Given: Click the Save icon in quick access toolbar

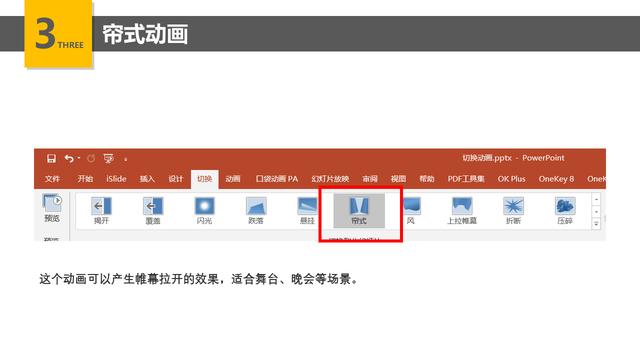Looking at the screenshot, I should point(51,158).
